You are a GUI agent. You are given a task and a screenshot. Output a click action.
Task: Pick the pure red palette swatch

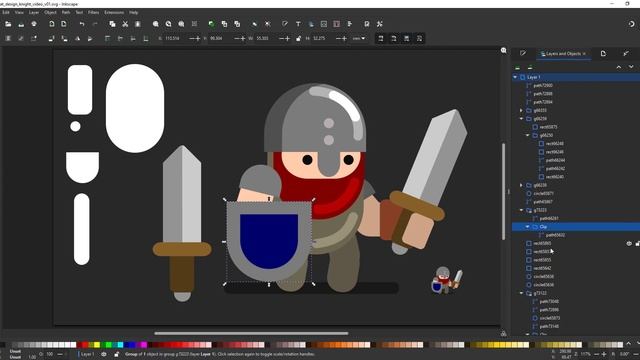pos(85,345)
